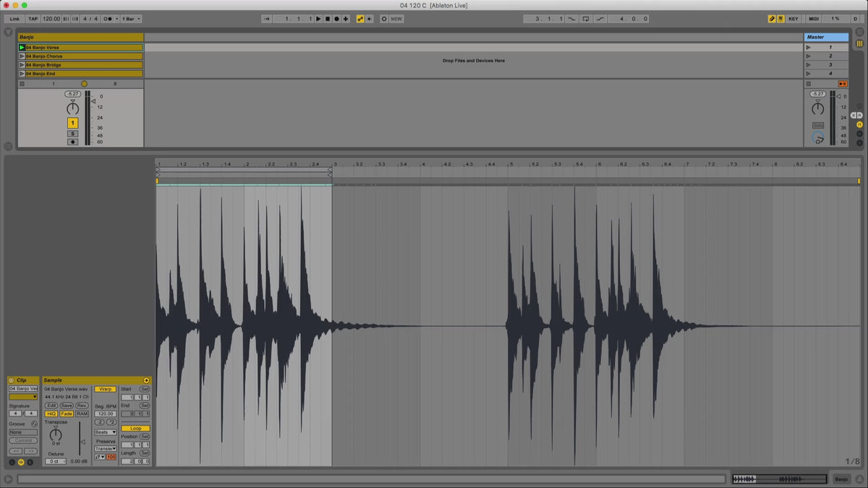Click the KEY map mode switch
This screenshot has width=868, height=488.
coord(793,19)
